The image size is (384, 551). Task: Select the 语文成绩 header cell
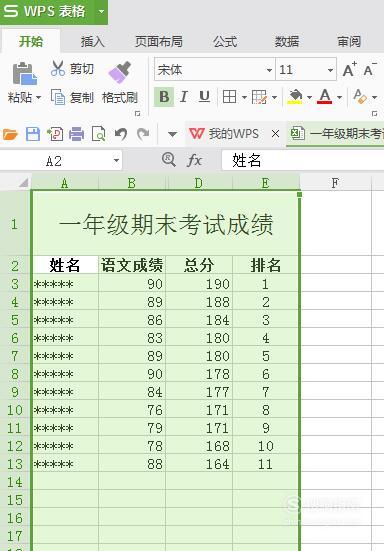pos(132,265)
